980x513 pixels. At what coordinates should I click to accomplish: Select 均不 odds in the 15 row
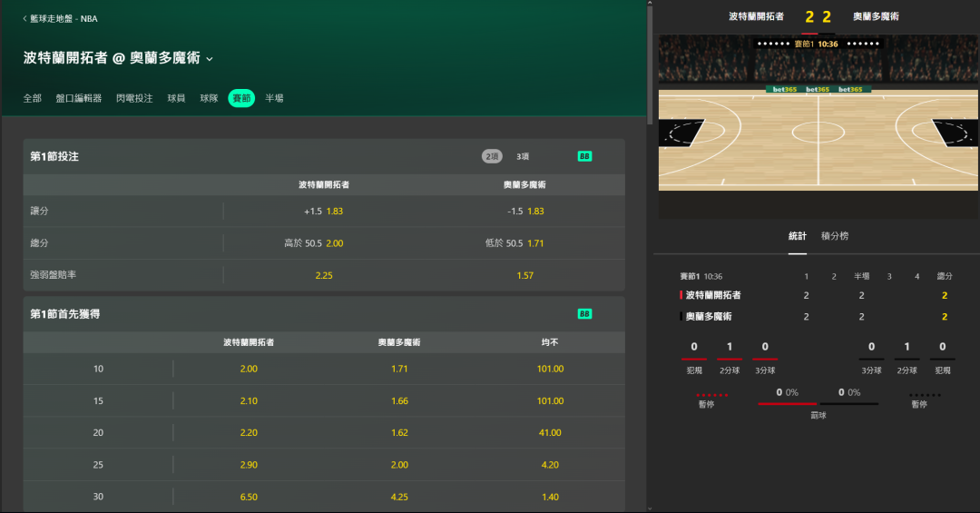click(x=550, y=401)
